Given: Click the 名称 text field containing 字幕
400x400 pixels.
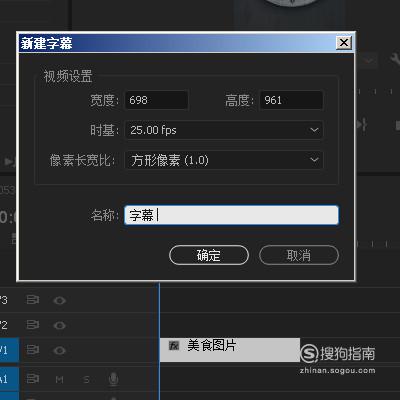Looking at the screenshot, I should pyautogui.click(x=231, y=215).
